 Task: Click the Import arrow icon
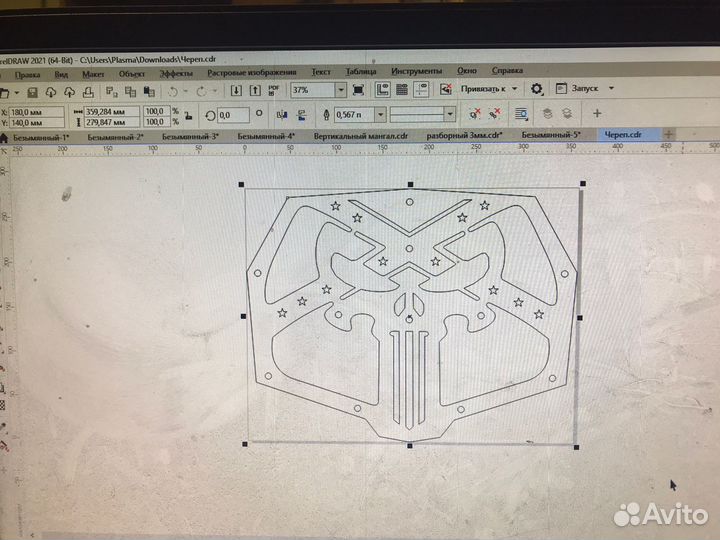[235, 91]
